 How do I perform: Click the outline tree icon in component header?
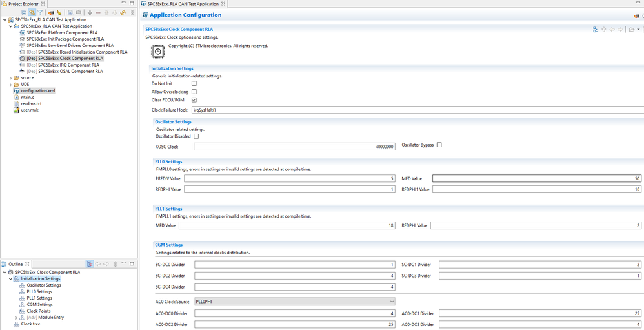596,30
